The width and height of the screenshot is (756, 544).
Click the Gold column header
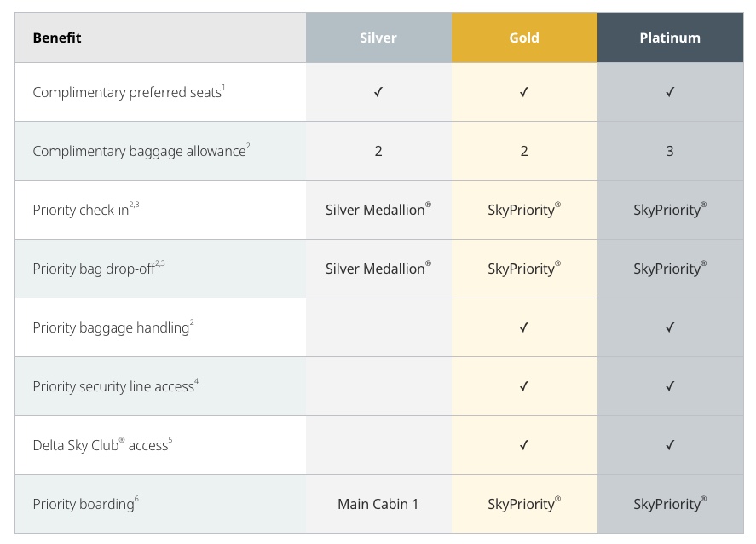click(x=524, y=38)
